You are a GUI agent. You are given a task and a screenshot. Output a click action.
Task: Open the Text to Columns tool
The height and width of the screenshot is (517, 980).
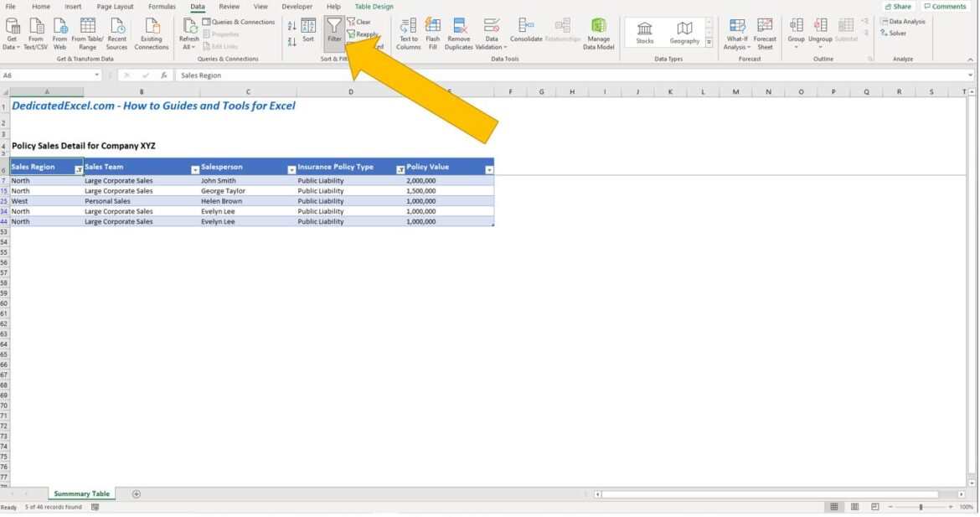click(408, 34)
